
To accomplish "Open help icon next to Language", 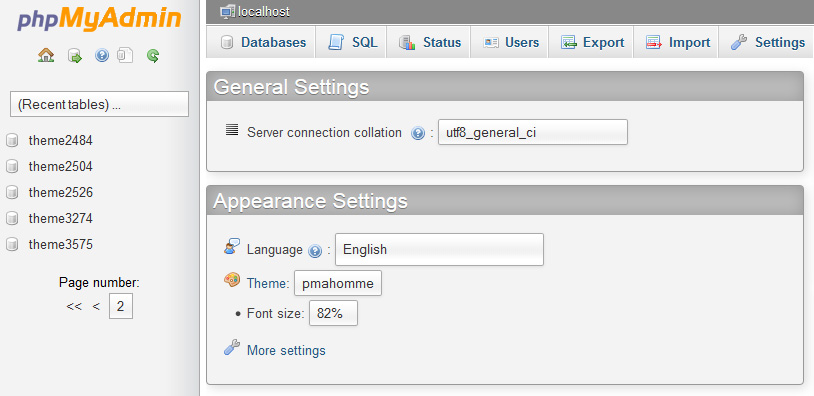I will 315,251.
